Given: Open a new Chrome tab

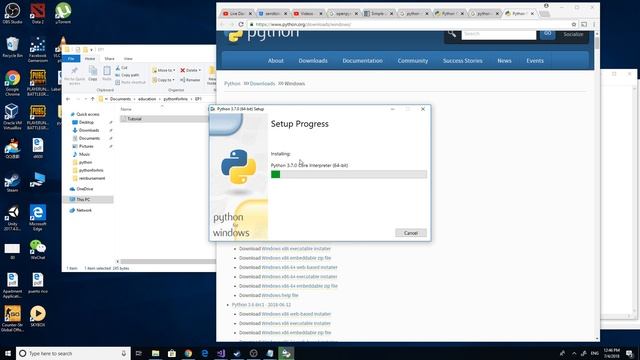Looking at the screenshot, I should 544,13.
